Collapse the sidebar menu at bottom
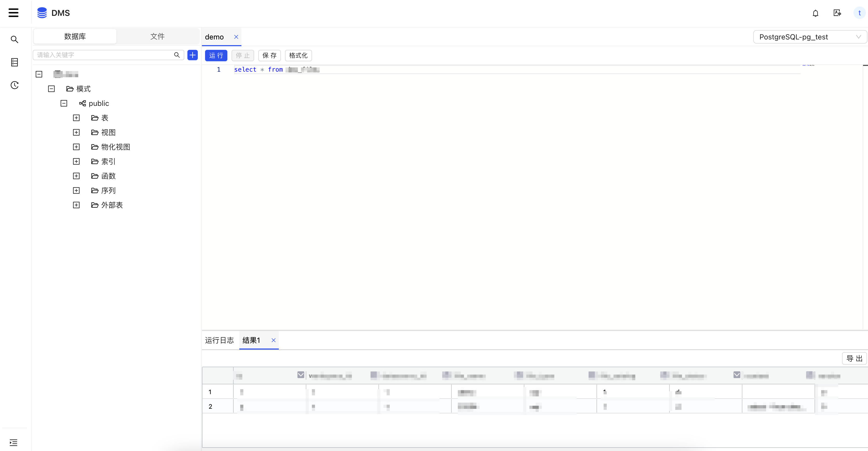 point(13,442)
